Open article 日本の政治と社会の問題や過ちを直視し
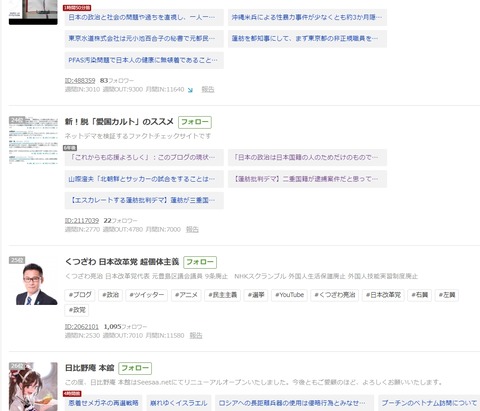This screenshot has height=411, width=480. pos(144,17)
